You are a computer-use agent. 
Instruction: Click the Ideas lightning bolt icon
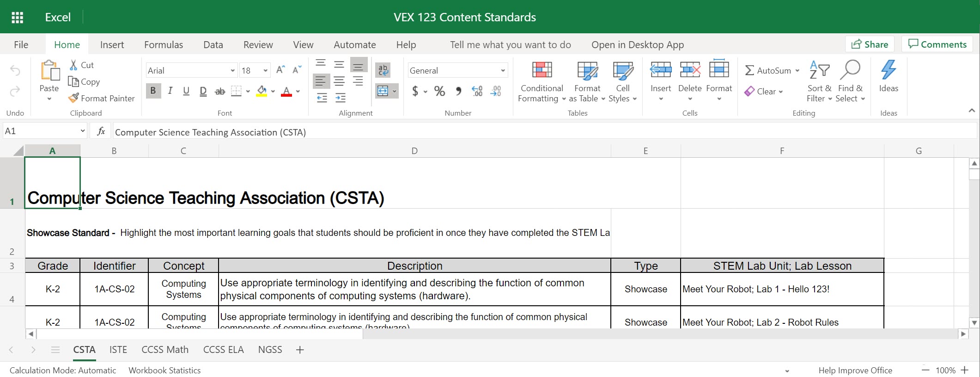click(888, 70)
